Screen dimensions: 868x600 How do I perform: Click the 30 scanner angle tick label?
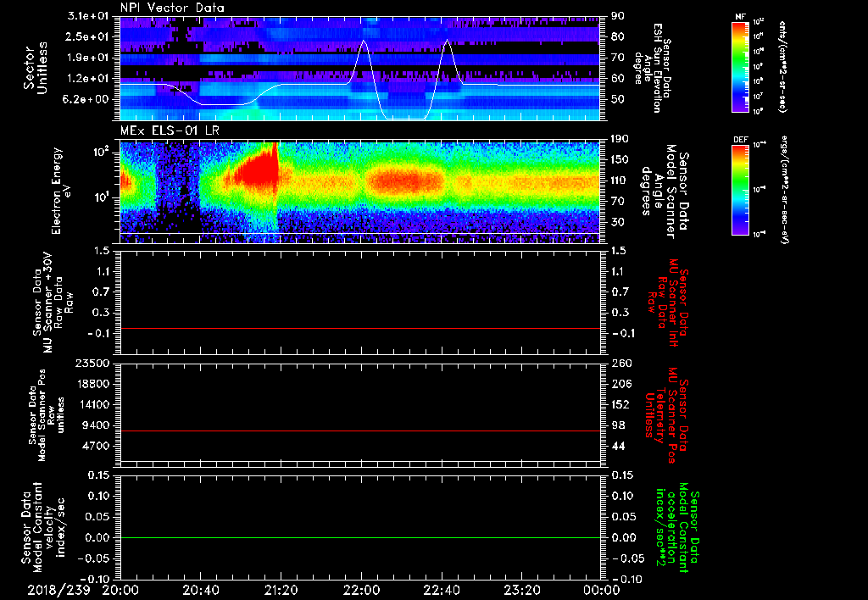click(618, 222)
